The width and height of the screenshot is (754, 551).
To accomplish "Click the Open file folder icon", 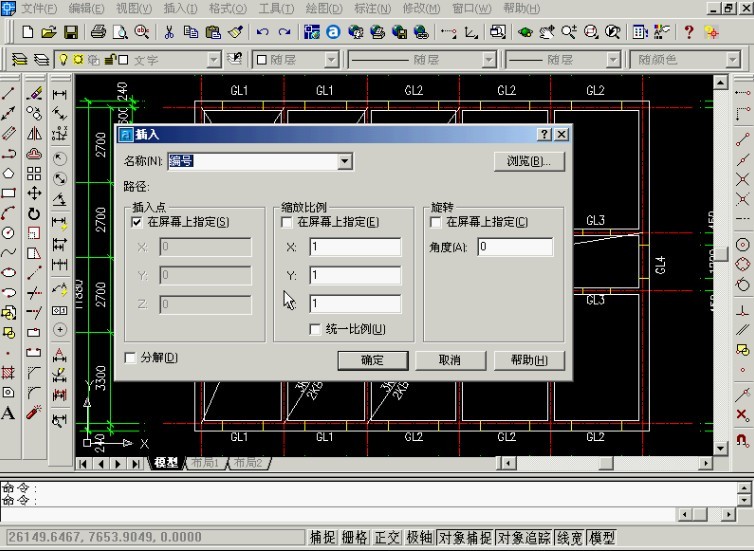I will [49, 32].
